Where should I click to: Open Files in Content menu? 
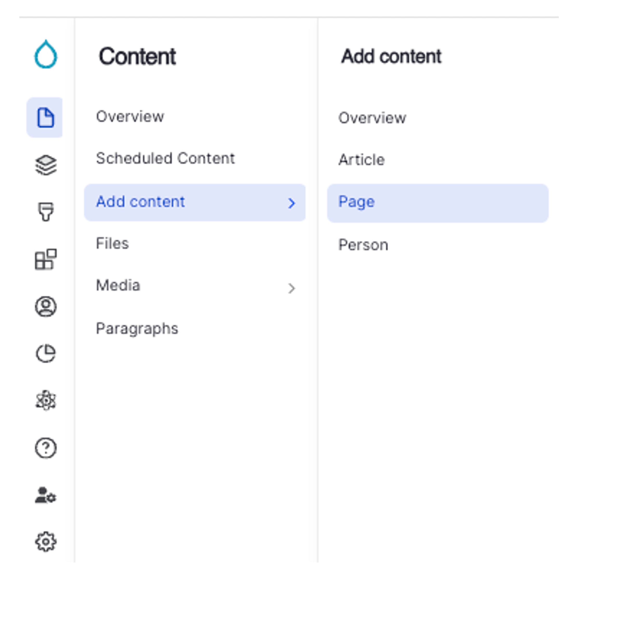pos(112,243)
